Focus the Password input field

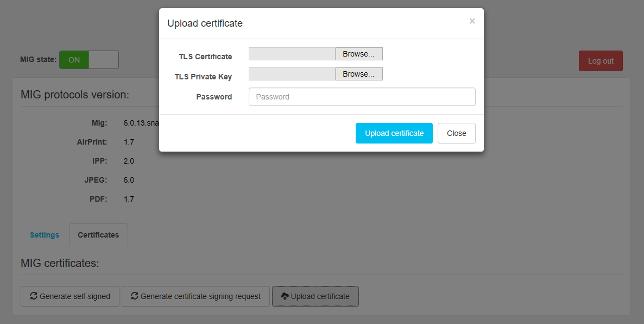362,97
